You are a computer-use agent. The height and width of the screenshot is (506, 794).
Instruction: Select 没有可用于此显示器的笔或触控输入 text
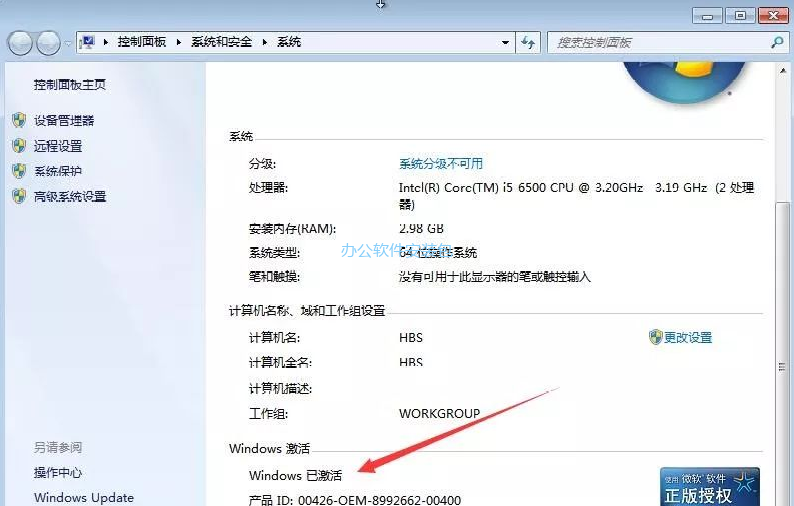495,277
